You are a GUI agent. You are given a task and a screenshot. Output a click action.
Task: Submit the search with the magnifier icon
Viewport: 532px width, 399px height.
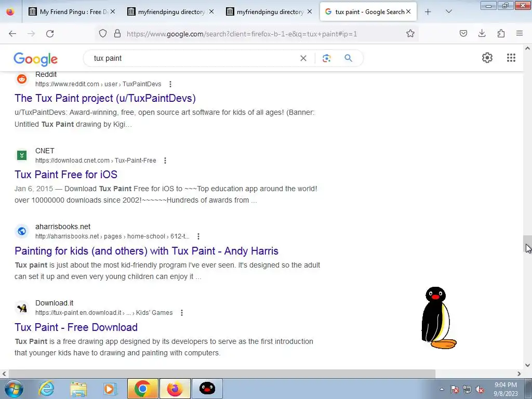point(348,58)
